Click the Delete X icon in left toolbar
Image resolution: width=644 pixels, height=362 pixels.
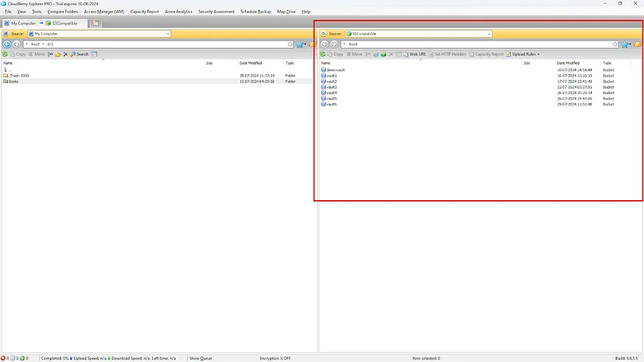pos(66,54)
